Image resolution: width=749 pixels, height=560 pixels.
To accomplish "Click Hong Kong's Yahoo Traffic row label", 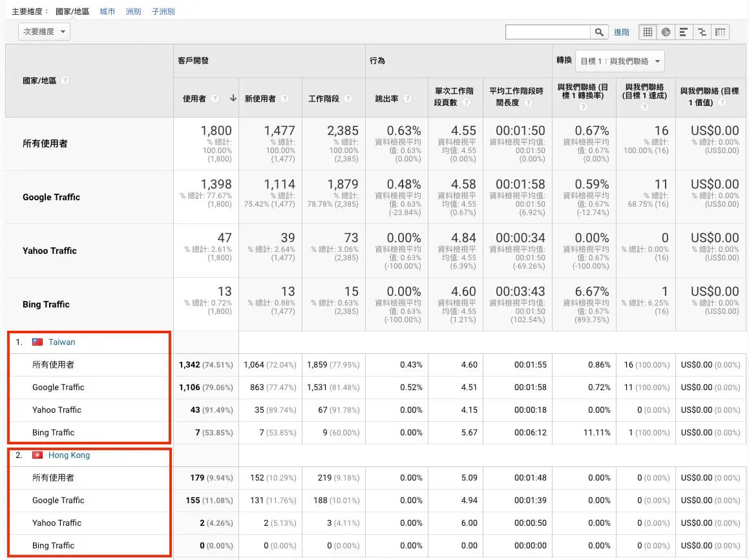I will point(57,523).
